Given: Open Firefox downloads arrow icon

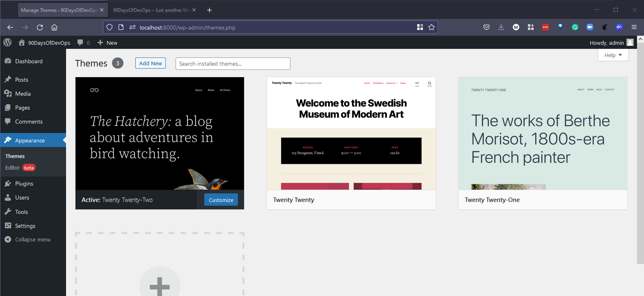Looking at the screenshot, I should click(501, 27).
